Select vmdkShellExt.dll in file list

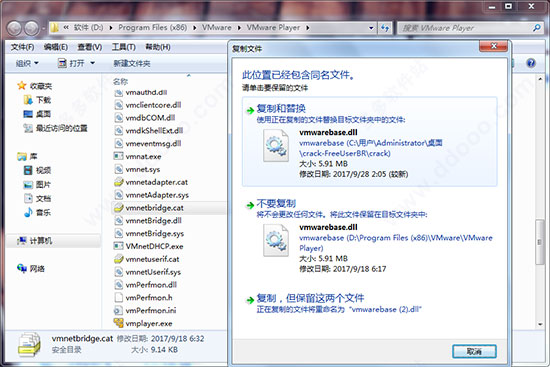click(149, 131)
